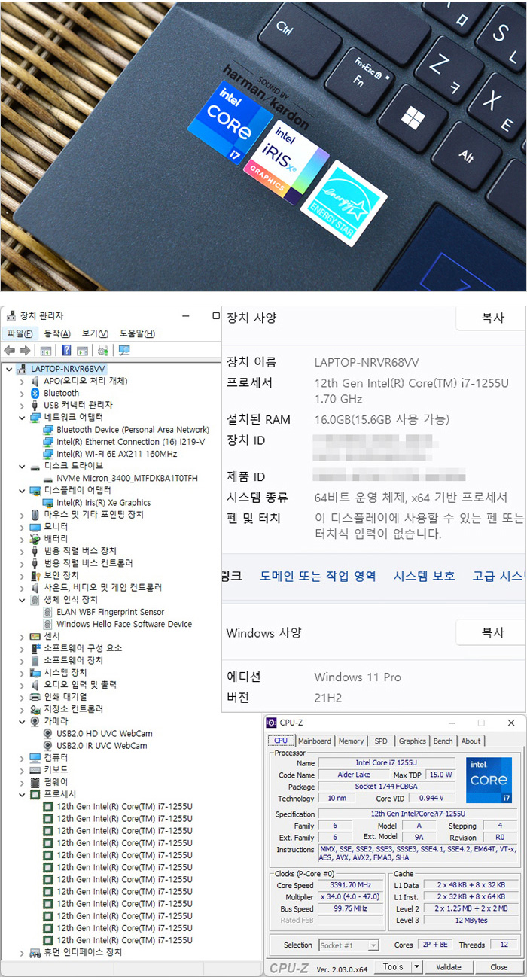Image resolution: width=527 pixels, height=980 pixels.
Task: Open the 동작(A) menu in Device Manager
Action: (57, 333)
